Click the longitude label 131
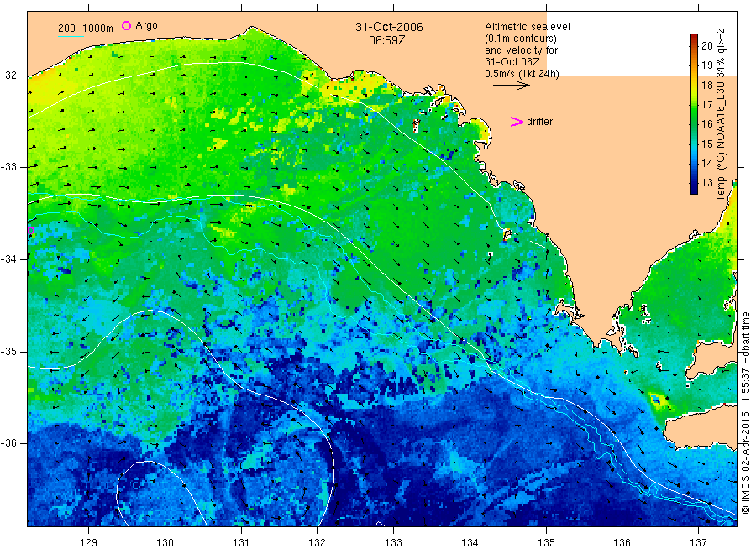The image size is (756, 554). click(x=241, y=542)
